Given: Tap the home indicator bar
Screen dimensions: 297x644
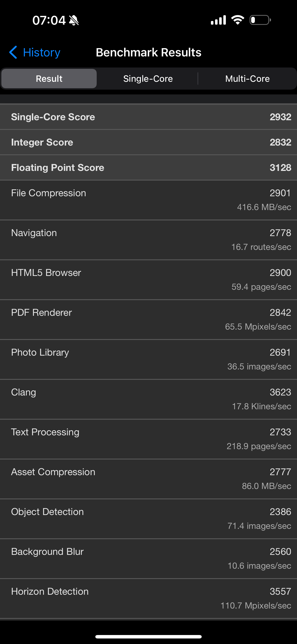Looking at the screenshot, I should coord(148,636).
